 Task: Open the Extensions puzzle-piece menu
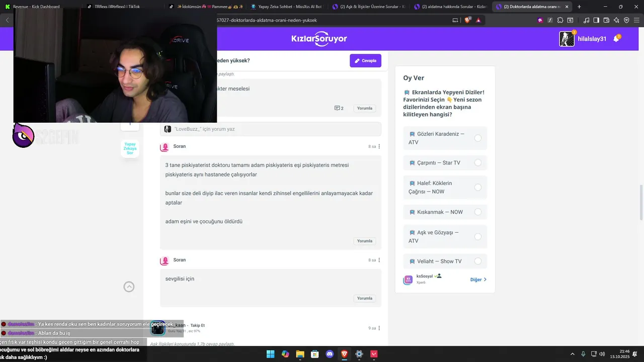[560, 20]
